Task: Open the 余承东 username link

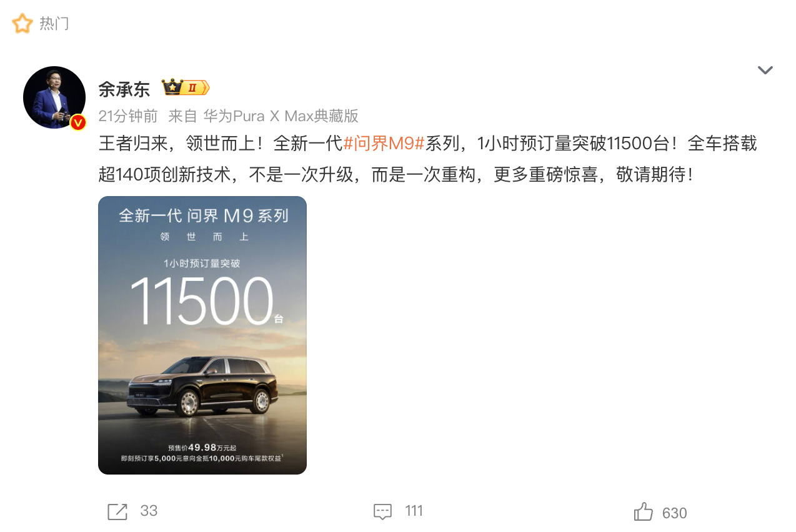Action: click(x=124, y=89)
